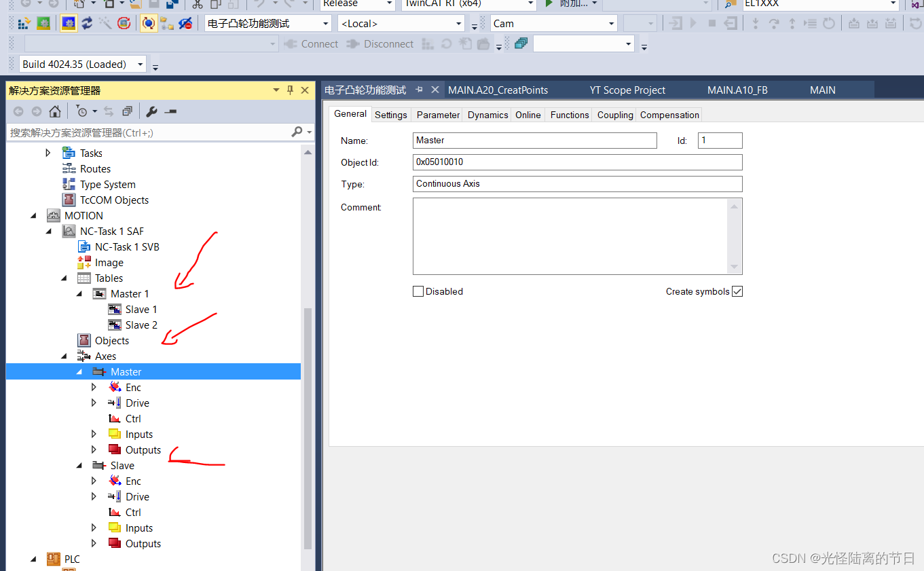
Task: Toggle the Disabled checkbox
Action: 418,291
